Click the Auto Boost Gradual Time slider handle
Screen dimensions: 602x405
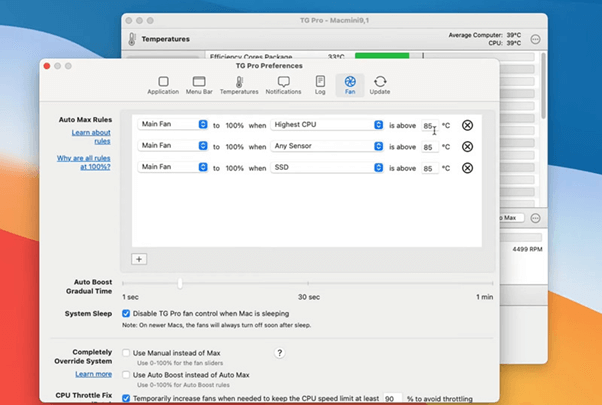coord(180,284)
